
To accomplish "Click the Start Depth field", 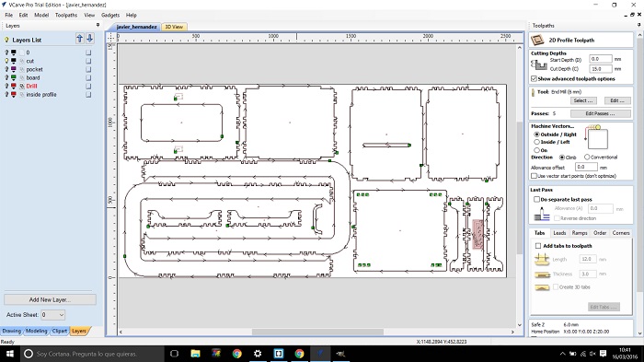I will [601, 59].
